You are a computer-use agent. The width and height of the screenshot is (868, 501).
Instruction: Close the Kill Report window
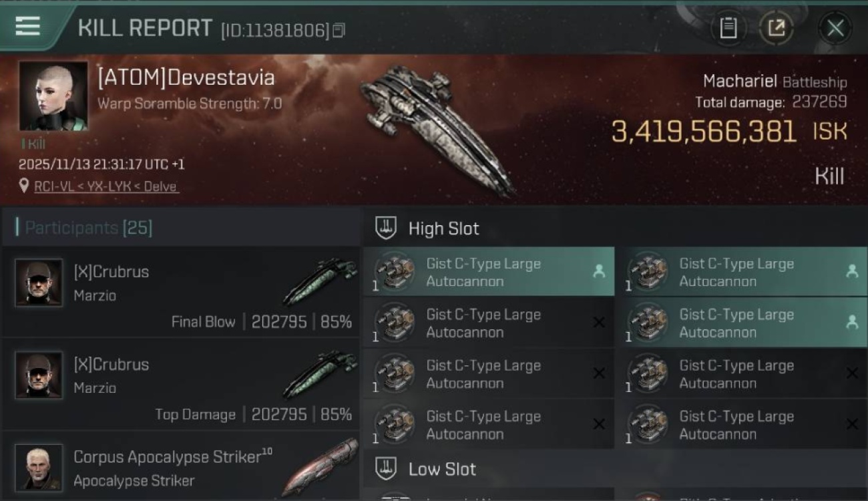835,28
